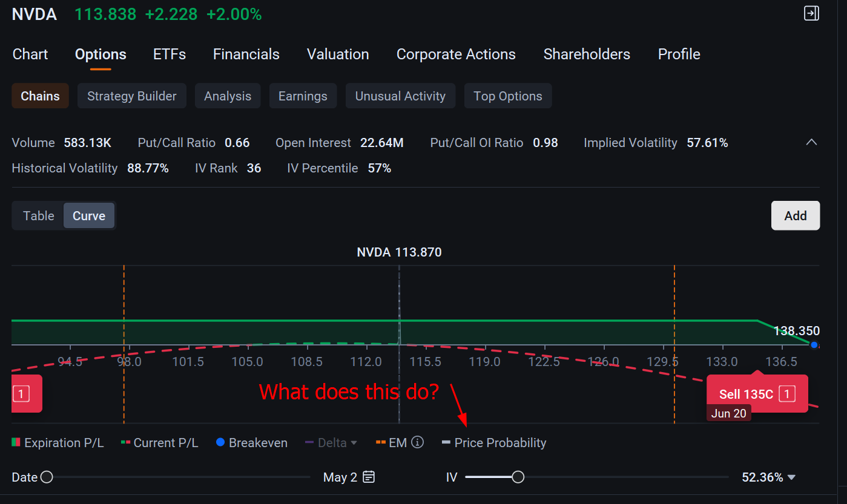Click the IV Rank 36 value

tap(254, 168)
